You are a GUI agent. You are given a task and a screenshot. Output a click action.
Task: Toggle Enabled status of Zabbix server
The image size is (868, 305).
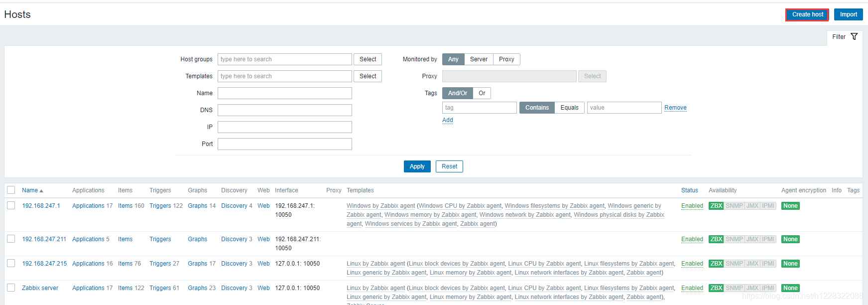coord(692,288)
